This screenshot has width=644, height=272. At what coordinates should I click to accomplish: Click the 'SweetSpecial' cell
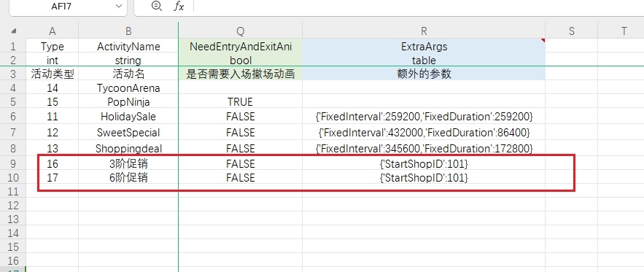(128, 132)
